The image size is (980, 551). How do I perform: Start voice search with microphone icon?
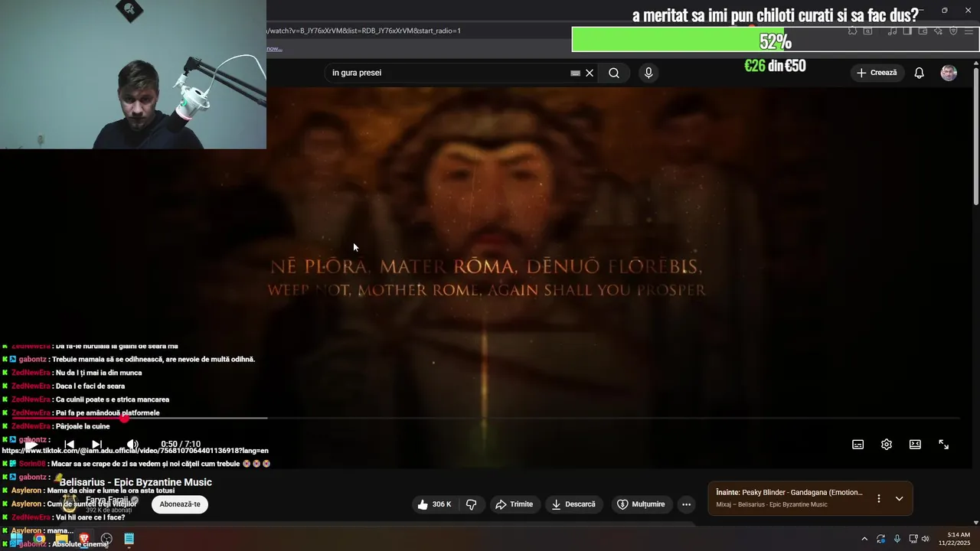648,73
